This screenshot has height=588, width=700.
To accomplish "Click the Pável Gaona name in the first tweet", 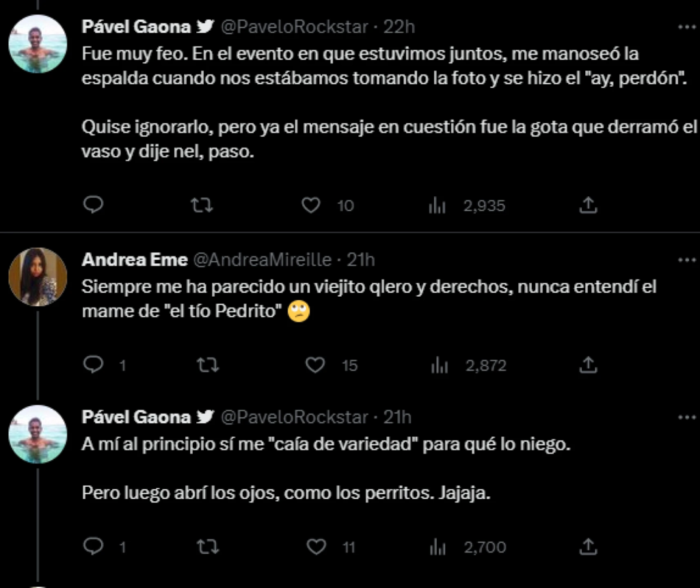I will pyautogui.click(x=136, y=27).
